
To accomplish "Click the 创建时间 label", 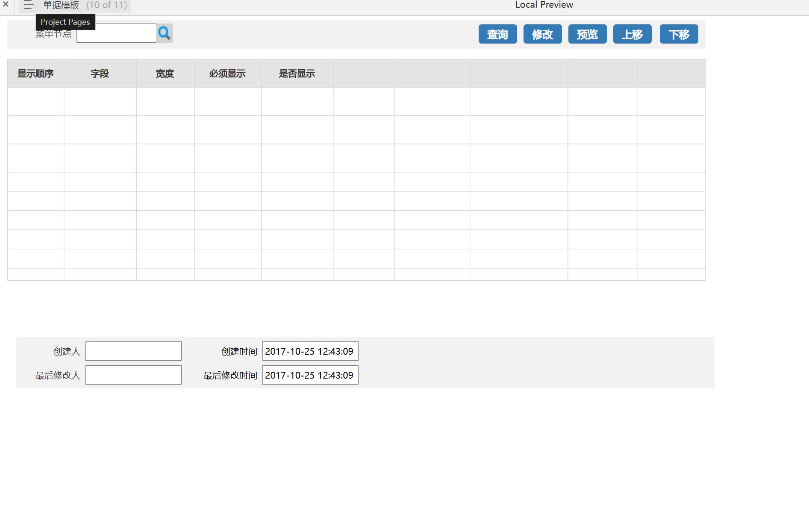I will 239,351.
